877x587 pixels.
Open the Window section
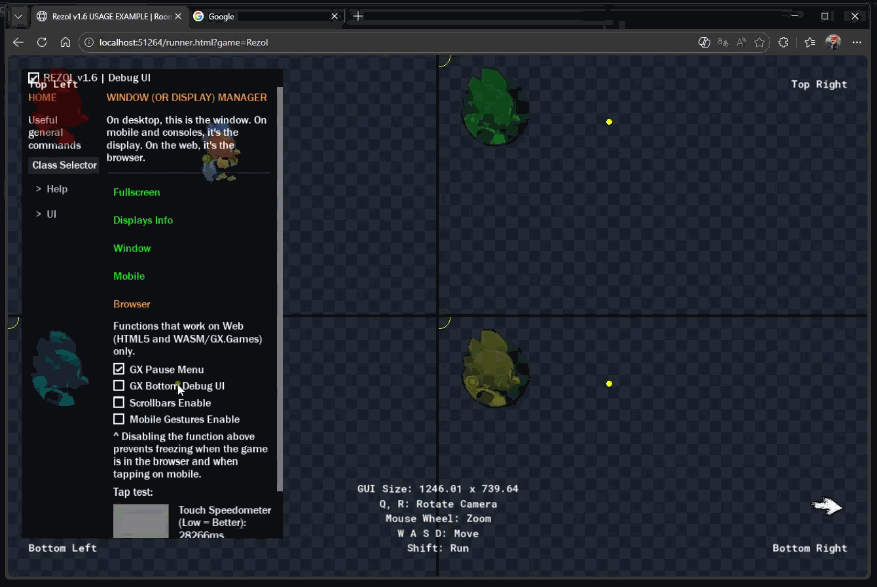[132, 248]
